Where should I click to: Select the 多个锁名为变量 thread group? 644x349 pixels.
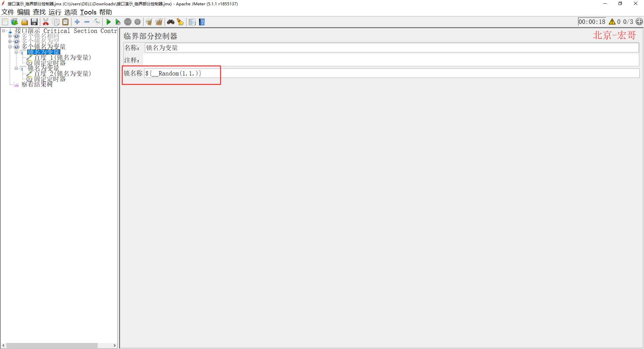44,47
